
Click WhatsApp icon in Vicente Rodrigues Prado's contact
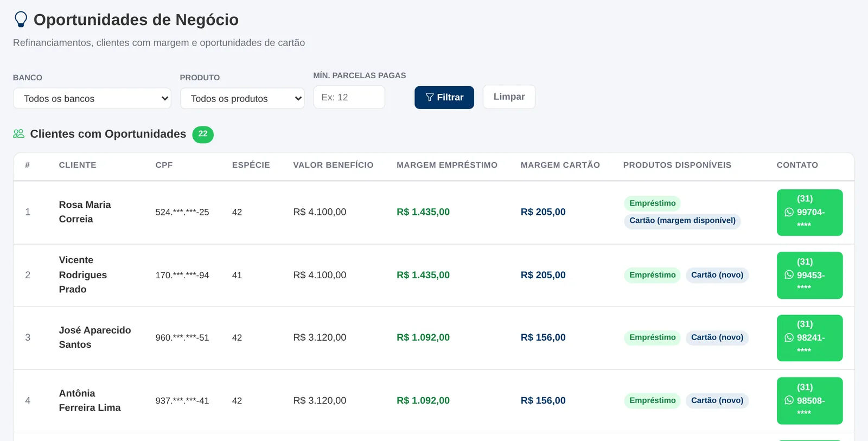[x=789, y=275]
